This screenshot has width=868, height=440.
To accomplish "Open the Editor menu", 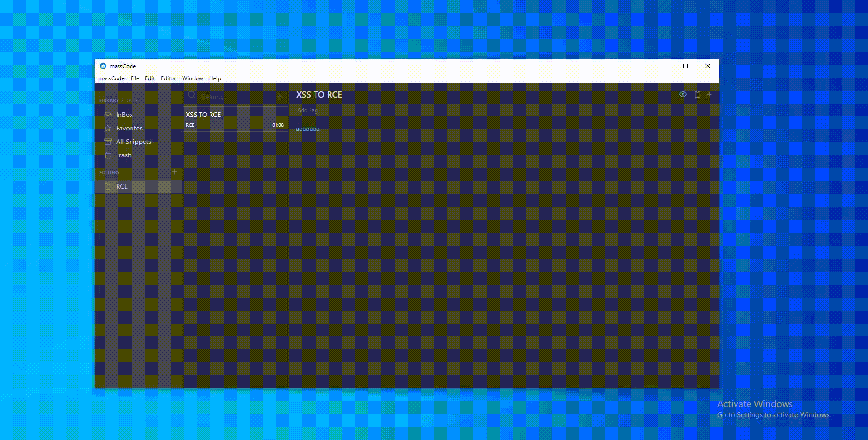I will coord(168,78).
